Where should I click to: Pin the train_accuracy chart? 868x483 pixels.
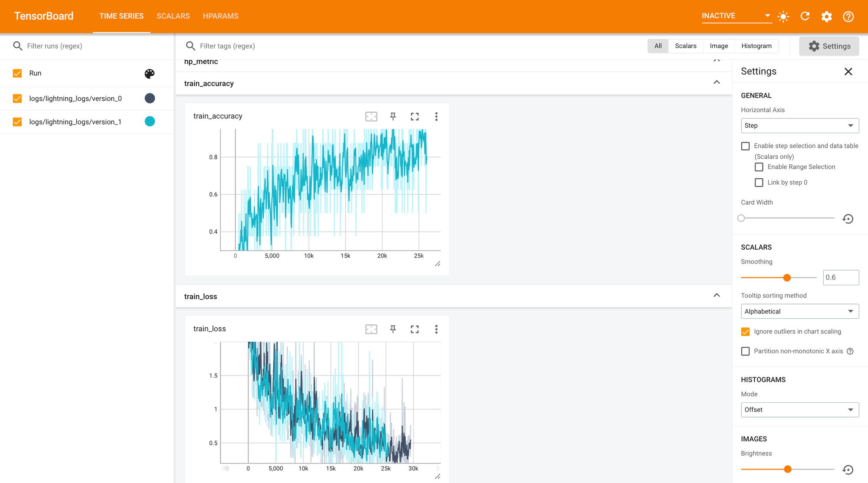pyautogui.click(x=393, y=116)
